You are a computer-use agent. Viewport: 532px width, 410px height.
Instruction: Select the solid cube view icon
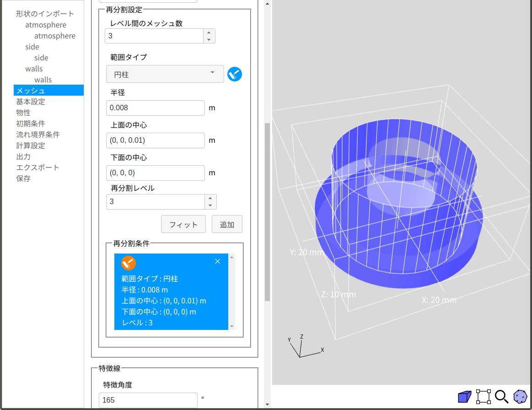464,396
